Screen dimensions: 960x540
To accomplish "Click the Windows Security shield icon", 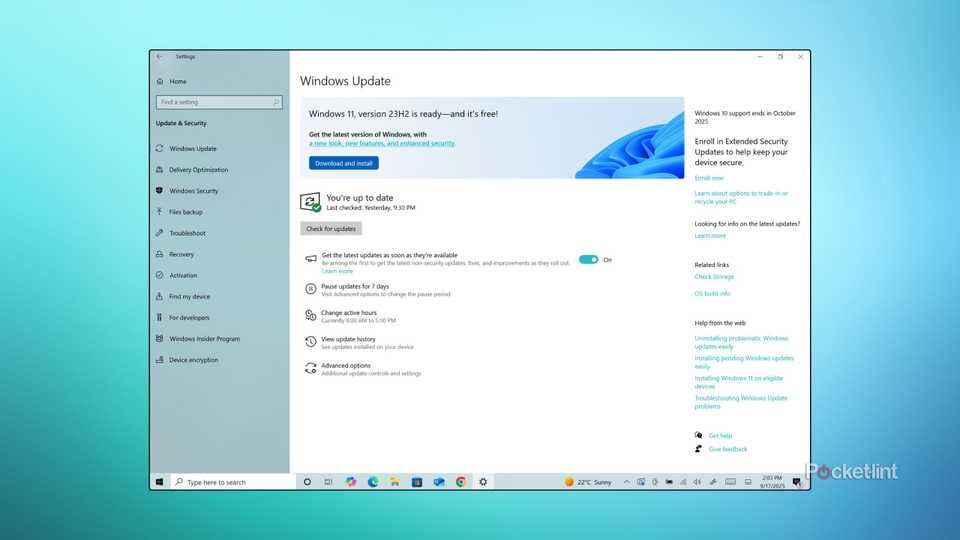I will click(160, 190).
